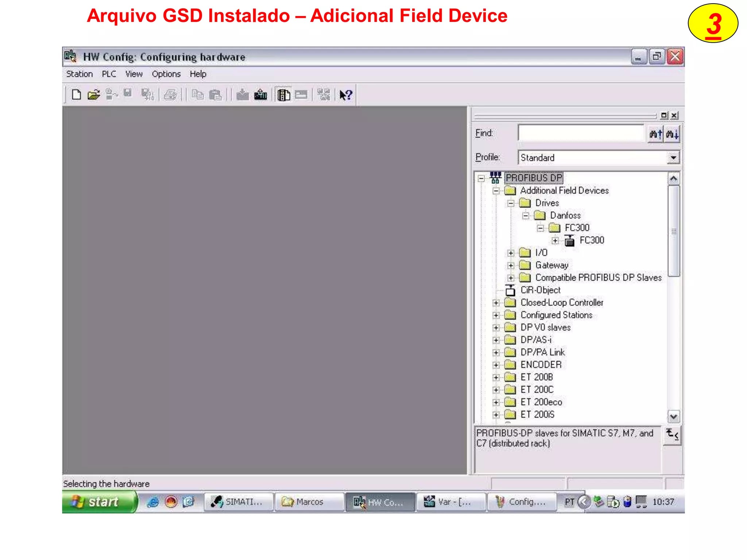Click the context Help arrow-question icon
This screenshot has width=747, height=560.
tap(345, 95)
